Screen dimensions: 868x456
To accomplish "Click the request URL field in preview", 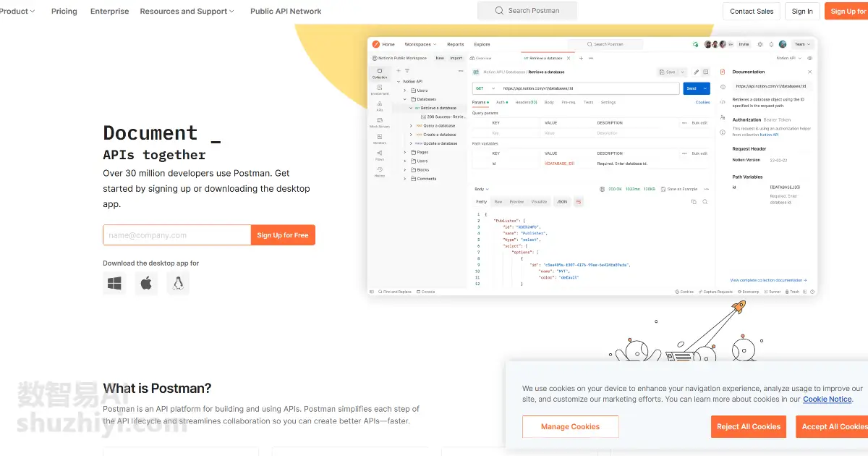I will point(589,88).
